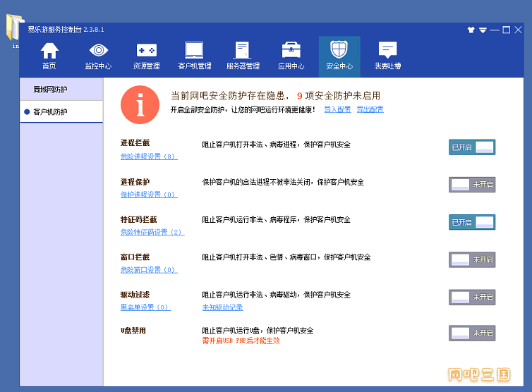Open 危险特征码设置 (2) link
Image resolution: width=532 pixels, height=392 pixels.
(152, 232)
